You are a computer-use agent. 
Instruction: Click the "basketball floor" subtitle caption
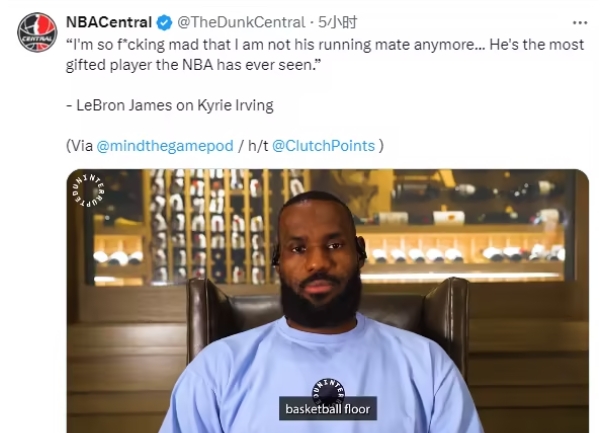pyautogui.click(x=328, y=409)
